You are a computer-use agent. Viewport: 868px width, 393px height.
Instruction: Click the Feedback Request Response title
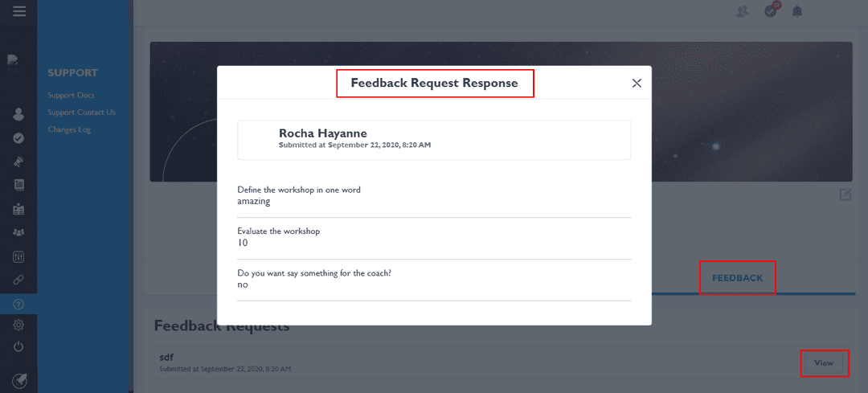tap(435, 83)
